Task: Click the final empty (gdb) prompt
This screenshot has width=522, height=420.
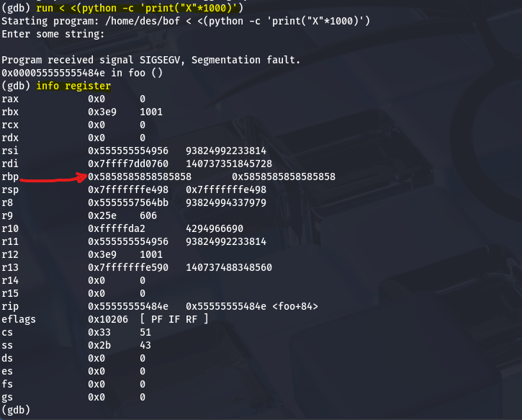Action: point(16,409)
